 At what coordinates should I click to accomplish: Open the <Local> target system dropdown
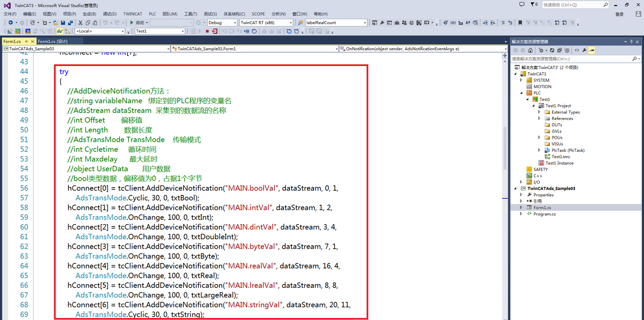100,31
